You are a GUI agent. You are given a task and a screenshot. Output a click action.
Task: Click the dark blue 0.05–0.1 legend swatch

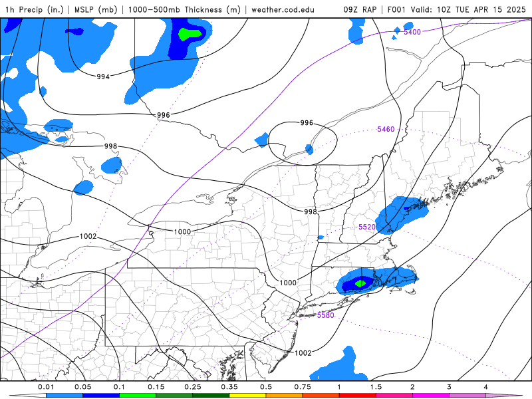(x=101, y=396)
